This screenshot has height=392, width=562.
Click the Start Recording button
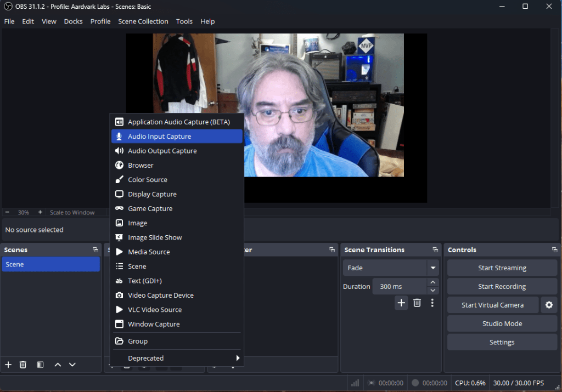pyautogui.click(x=502, y=287)
